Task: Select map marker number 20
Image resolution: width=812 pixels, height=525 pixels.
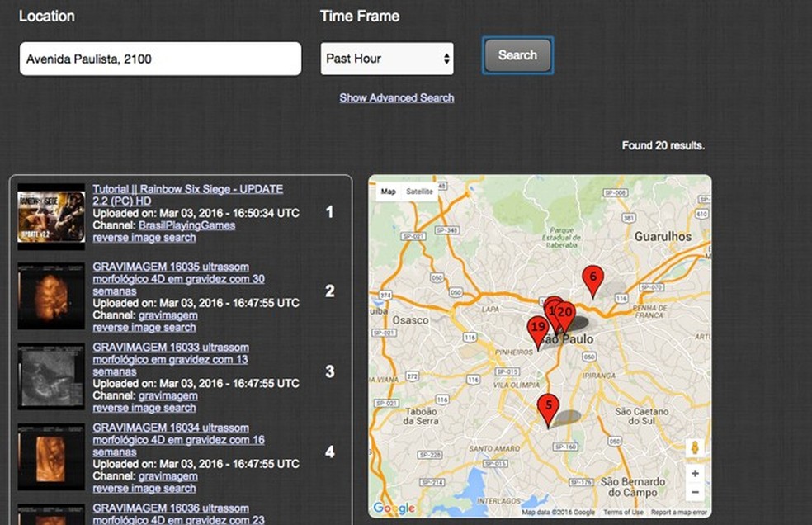Action: 565,316
